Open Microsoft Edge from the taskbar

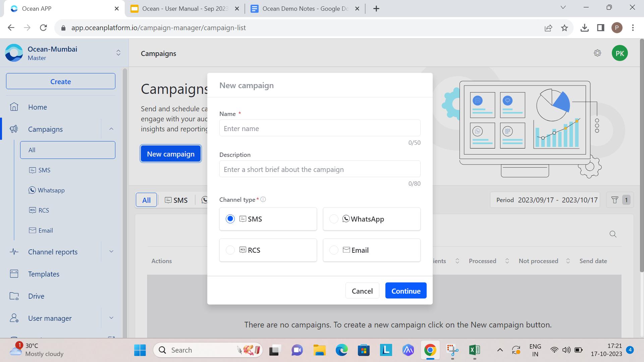tap(341, 350)
